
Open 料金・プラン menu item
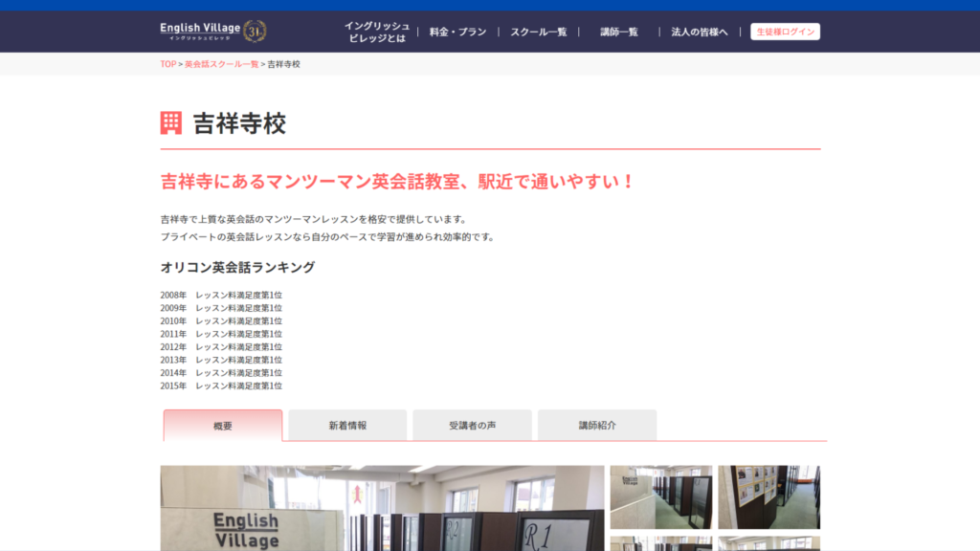click(457, 32)
